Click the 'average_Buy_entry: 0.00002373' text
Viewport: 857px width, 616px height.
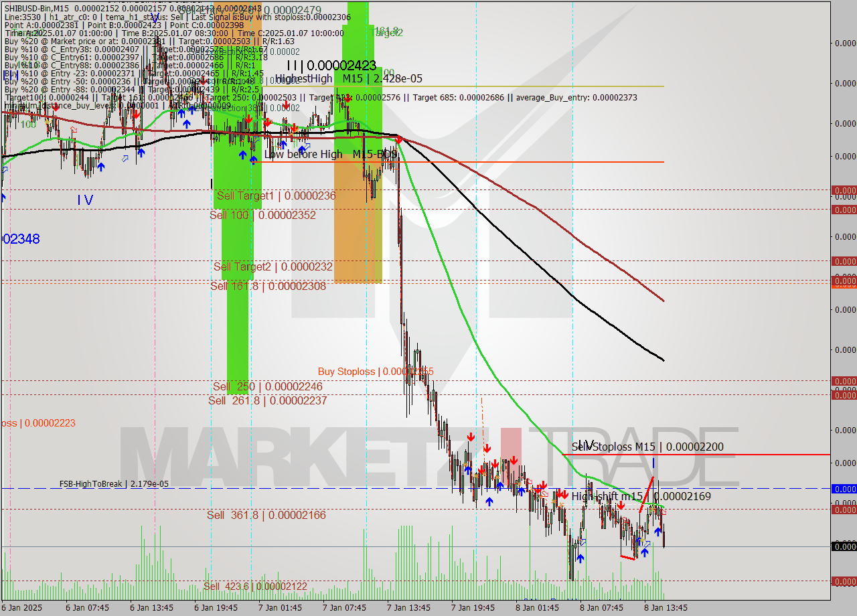coord(576,98)
